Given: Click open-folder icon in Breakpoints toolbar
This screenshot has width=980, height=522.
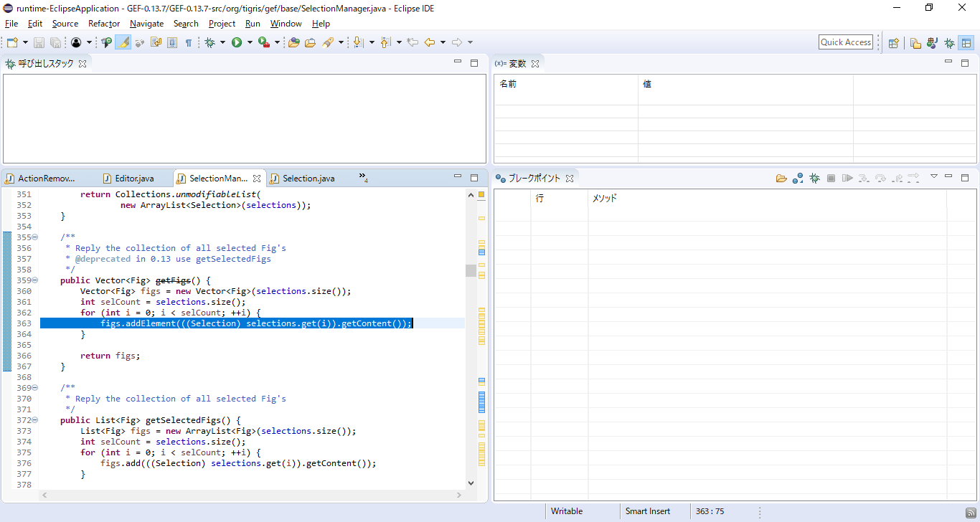Looking at the screenshot, I should click(781, 178).
